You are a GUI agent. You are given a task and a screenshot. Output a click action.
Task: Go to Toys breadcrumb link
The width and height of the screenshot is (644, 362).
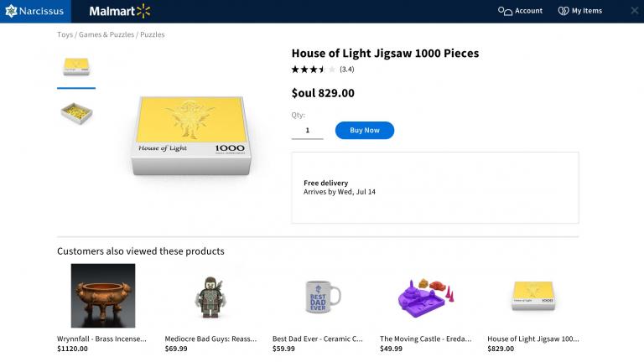pyautogui.click(x=65, y=35)
